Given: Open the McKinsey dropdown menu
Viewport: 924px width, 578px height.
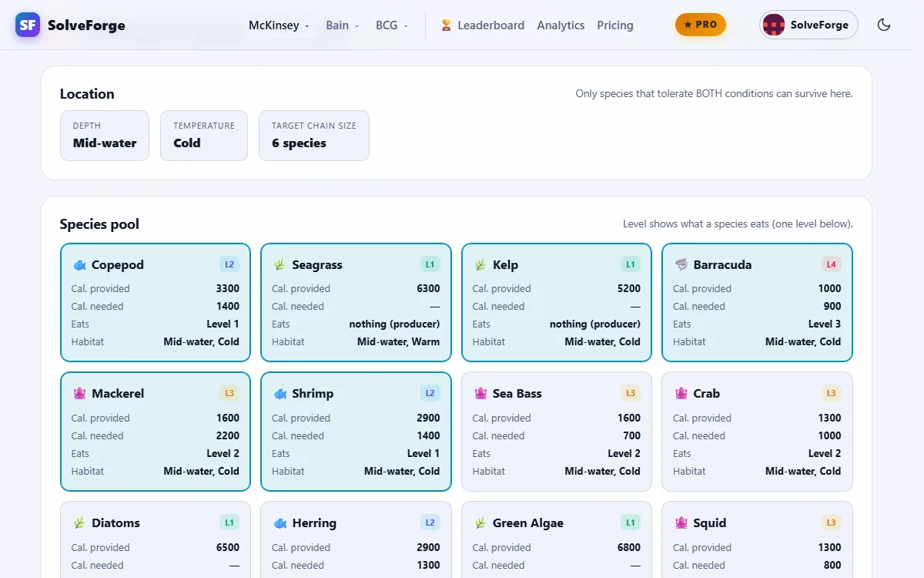Looking at the screenshot, I should (280, 25).
